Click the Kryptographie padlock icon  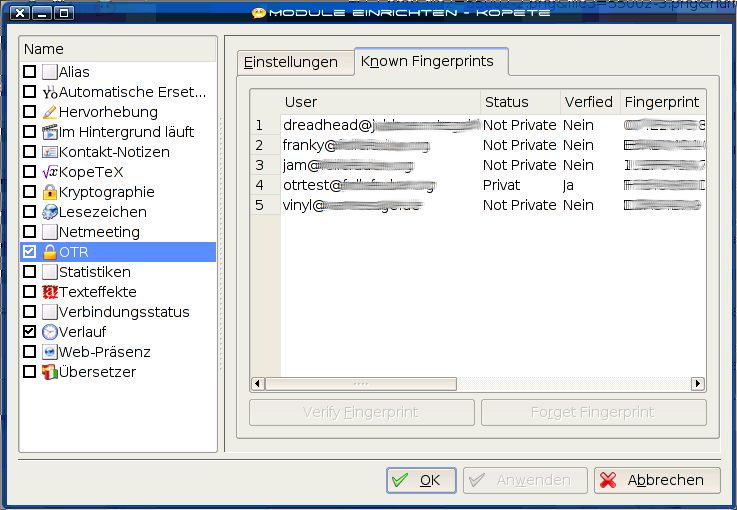tap(49, 192)
